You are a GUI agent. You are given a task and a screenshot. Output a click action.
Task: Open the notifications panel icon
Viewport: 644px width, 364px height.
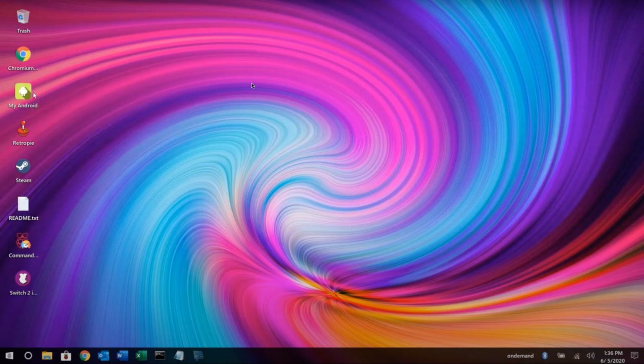pyautogui.click(x=634, y=356)
